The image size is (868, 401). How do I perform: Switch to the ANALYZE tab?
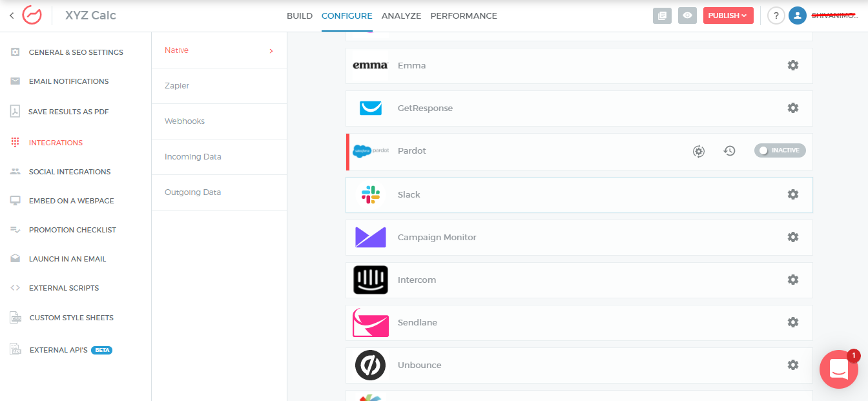(401, 16)
